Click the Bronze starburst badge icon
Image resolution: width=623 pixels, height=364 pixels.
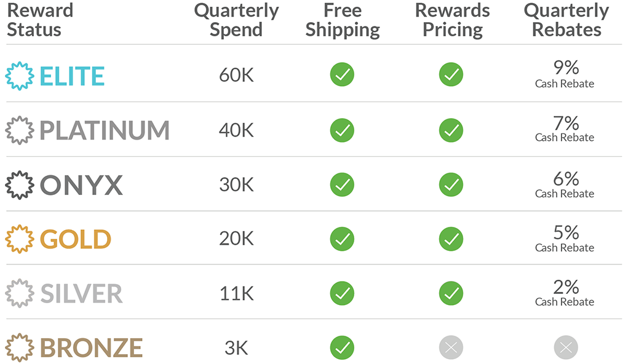point(20,348)
